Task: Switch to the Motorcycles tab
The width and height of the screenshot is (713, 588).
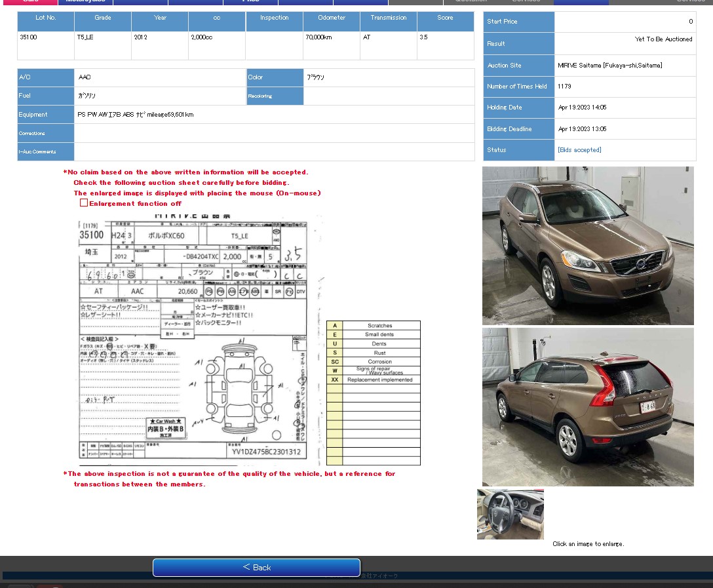Action: 85,2
